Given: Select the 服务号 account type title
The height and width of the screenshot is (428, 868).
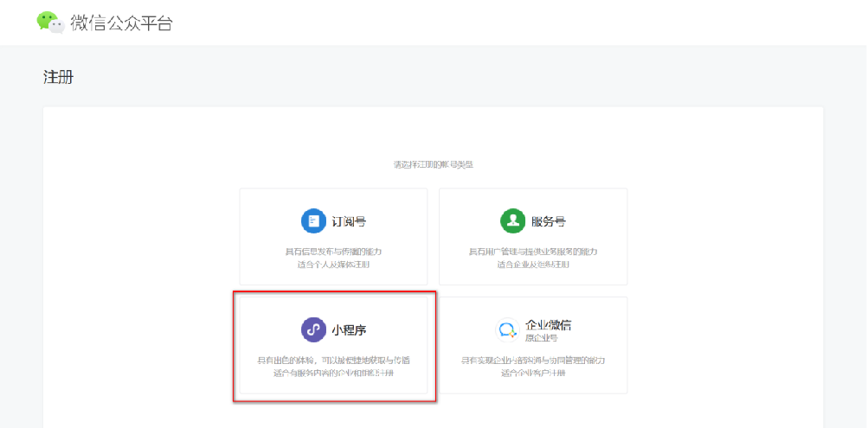Looking at the screenshot, I should coord(548,221).
